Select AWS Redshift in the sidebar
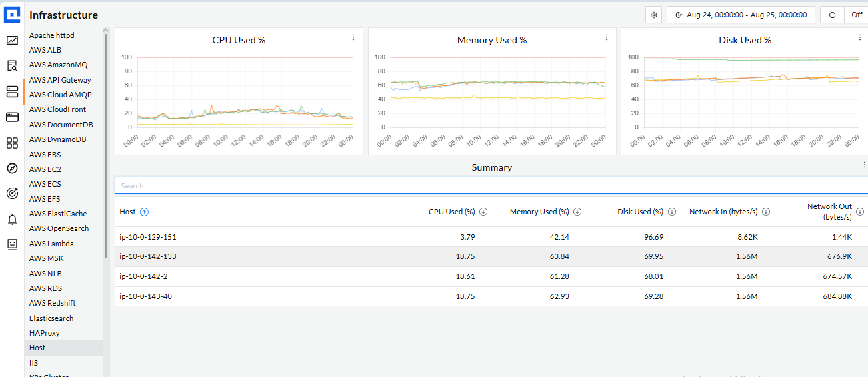 click(53, 303)
